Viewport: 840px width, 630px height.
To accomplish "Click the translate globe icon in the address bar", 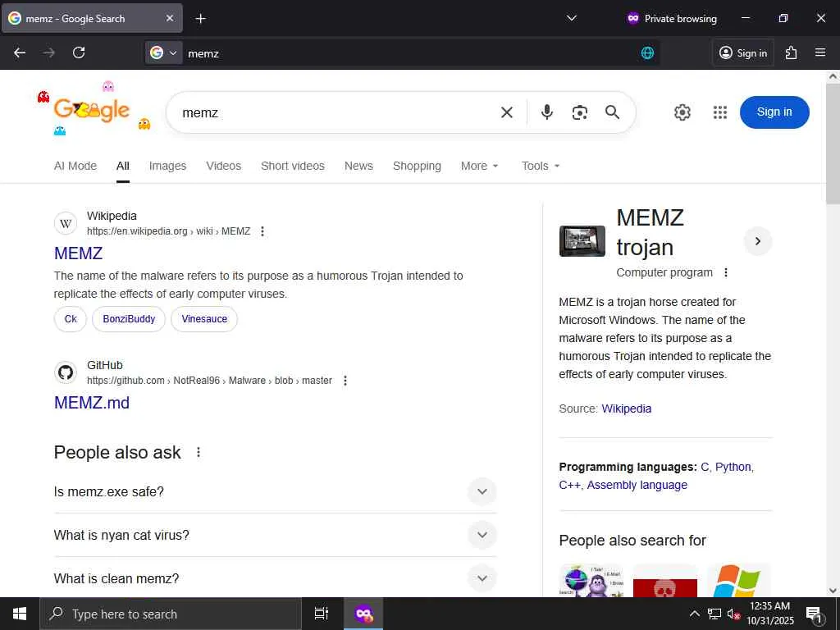I will click(647, 52).
